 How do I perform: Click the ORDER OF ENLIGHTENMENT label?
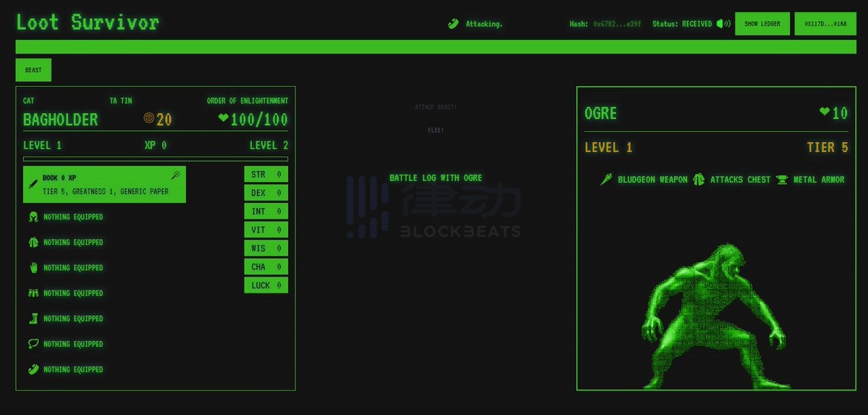click(248, 101)
